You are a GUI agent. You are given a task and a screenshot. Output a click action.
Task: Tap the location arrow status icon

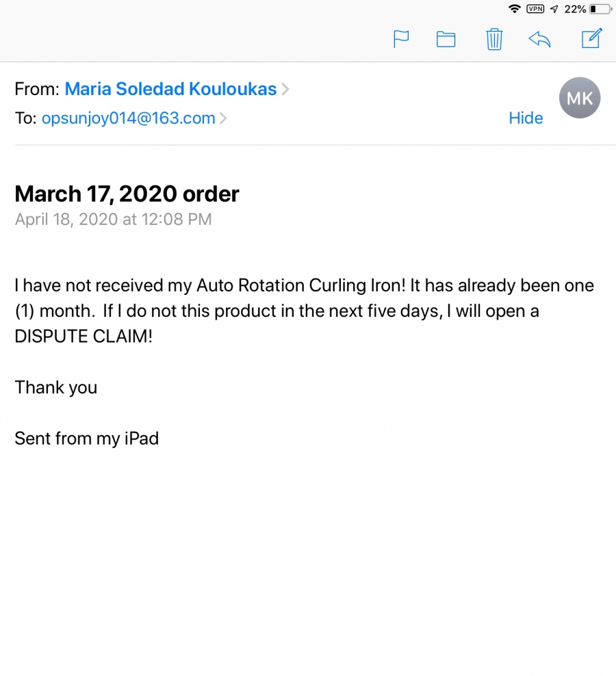click(554, 9)
